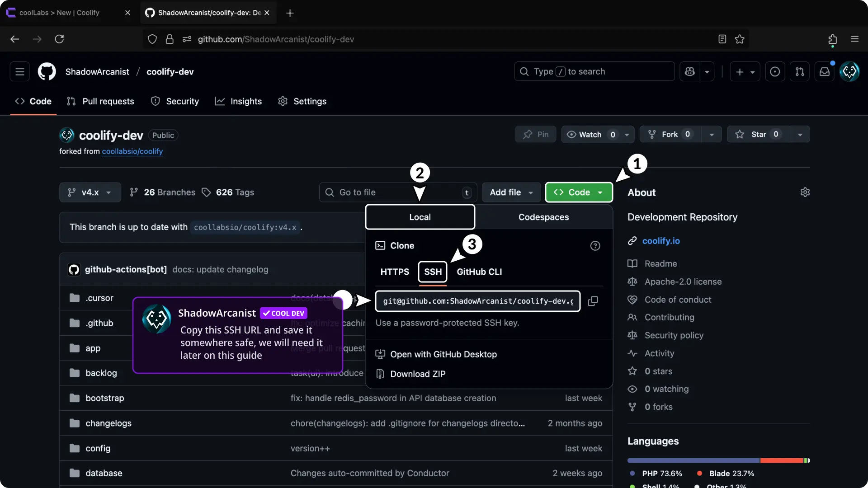Click the clone help question mark icon
868x488 pixels.
pos(595,246)
